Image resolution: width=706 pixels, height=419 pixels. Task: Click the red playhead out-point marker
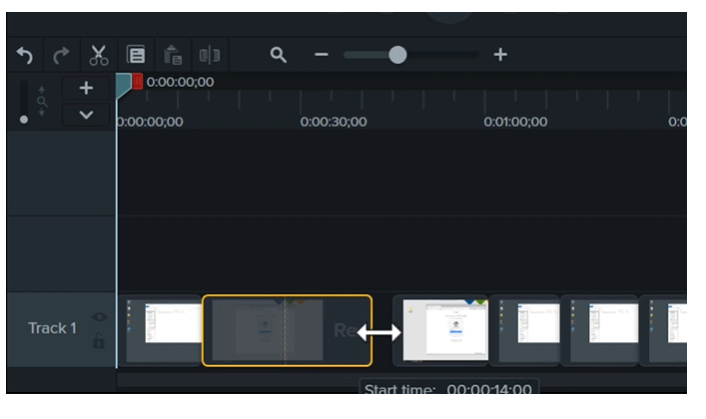point(137,81)
